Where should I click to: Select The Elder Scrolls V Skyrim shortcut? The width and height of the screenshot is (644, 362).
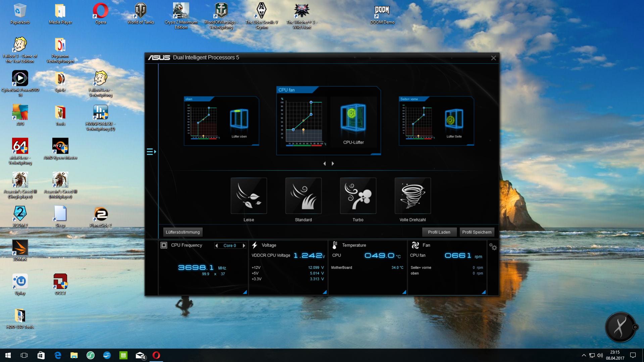[261, 16]
